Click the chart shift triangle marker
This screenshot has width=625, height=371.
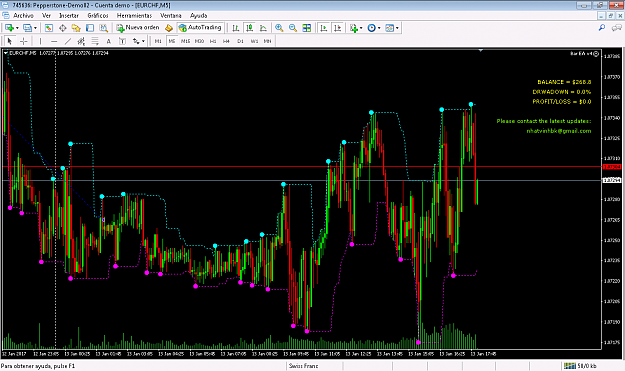pos(481,51)
